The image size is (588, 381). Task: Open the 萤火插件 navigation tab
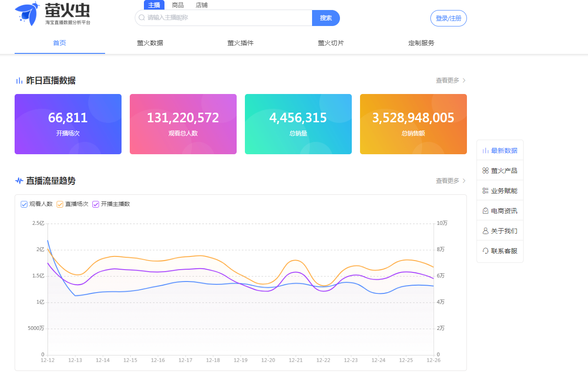240,43
